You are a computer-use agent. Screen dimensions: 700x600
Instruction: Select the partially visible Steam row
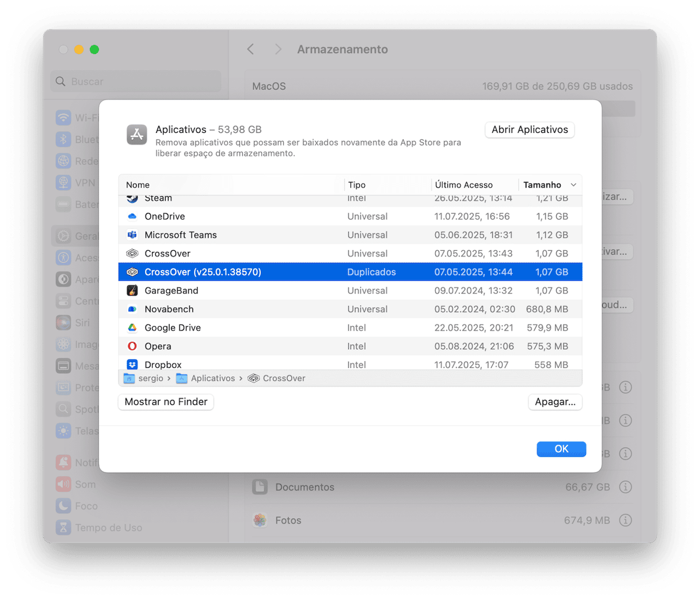[x=350, y=200]
